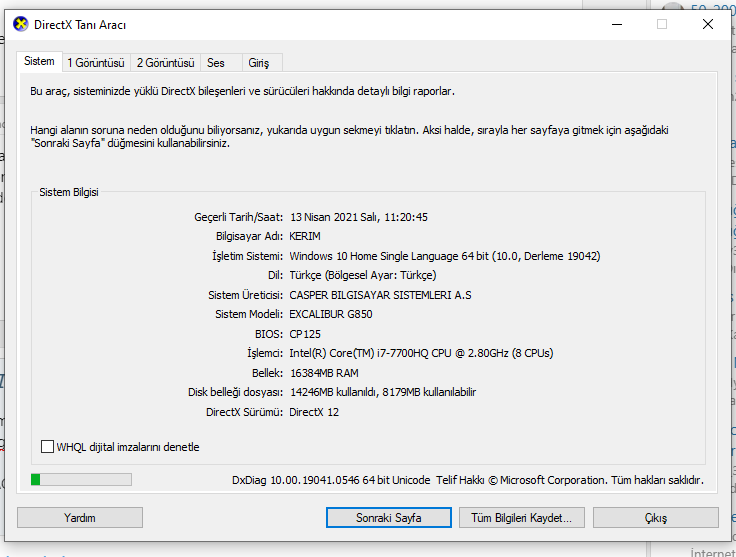Select the date value 13 Nisan 2021 Salı

(x=359, y=217)
